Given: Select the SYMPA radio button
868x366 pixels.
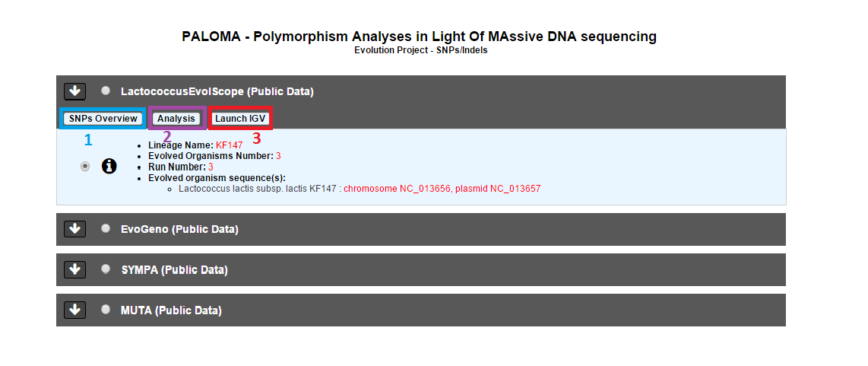Looking at the screenshot, I should (x=106, y=269).
